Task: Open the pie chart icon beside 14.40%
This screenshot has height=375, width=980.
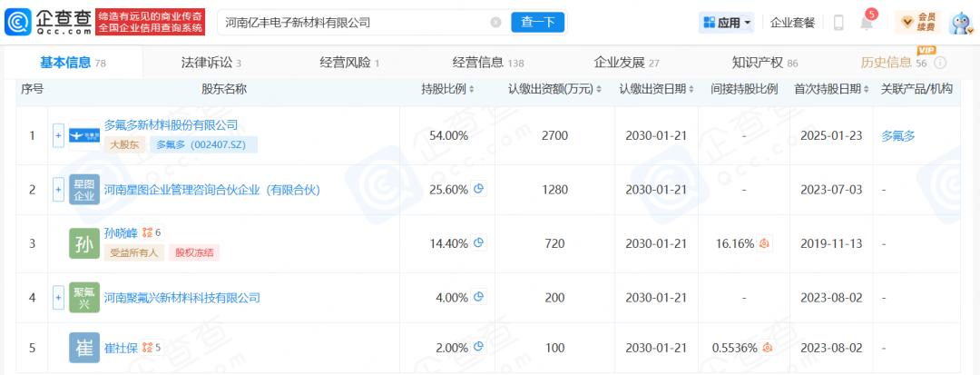Action: 479,243
